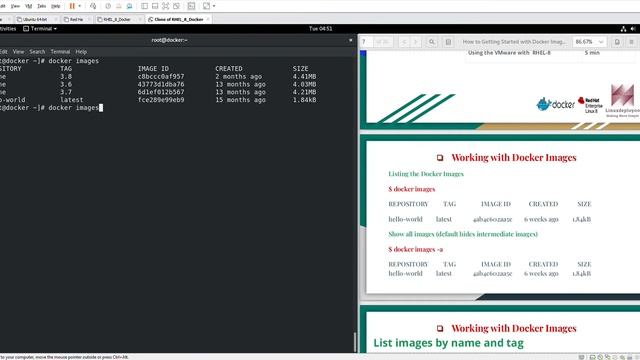Screen dimensions: 640x360
Task: Open the terminal Search menu
Action: (x=37, y=52)
